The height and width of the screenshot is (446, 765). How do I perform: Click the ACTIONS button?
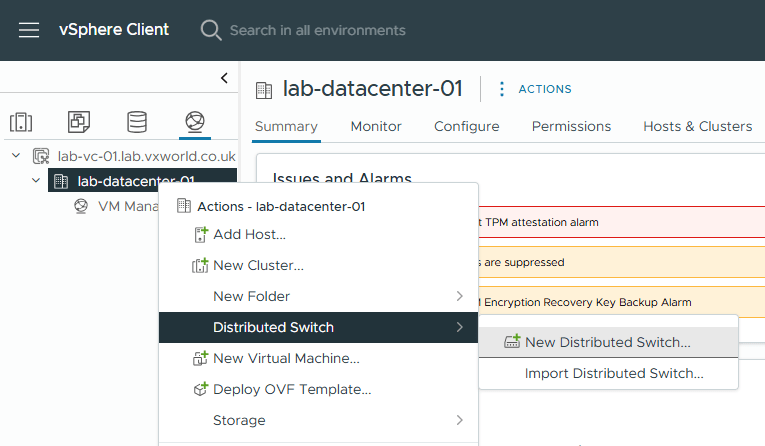pyautogui.click(x=545, y=89)
